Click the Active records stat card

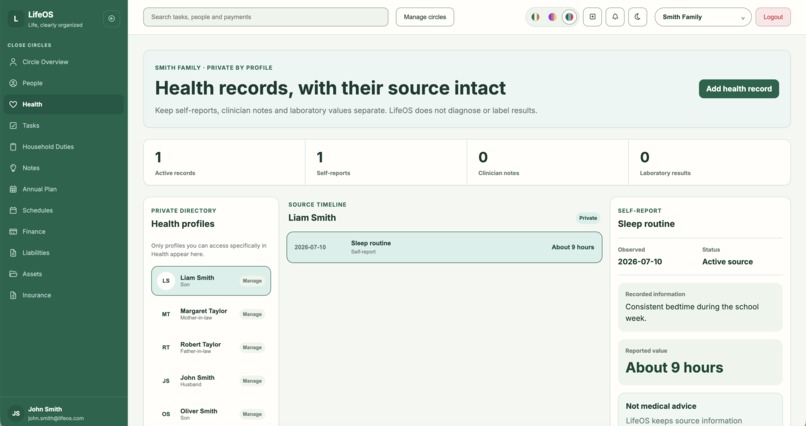click(x=225, y=162)
